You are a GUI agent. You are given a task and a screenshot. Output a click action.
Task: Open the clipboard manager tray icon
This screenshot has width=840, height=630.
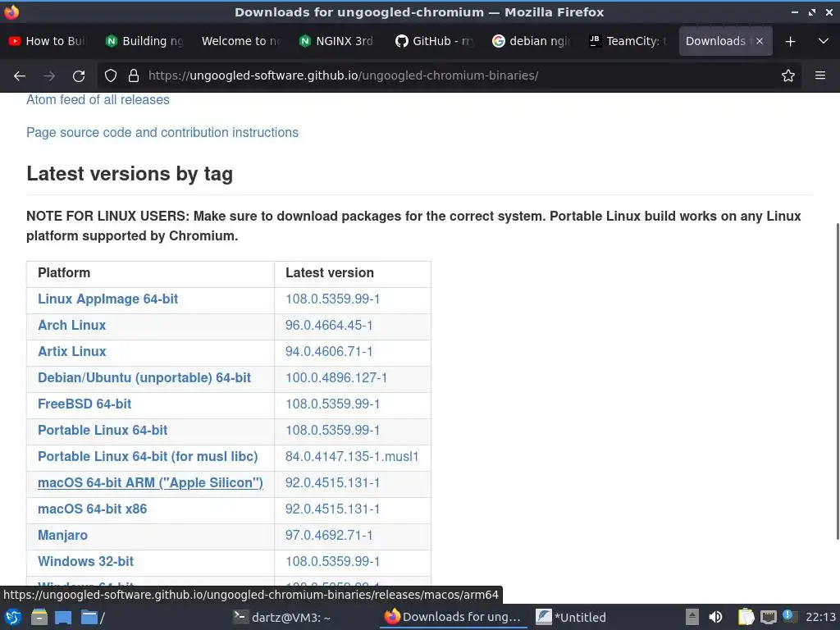tap(746, 617)
